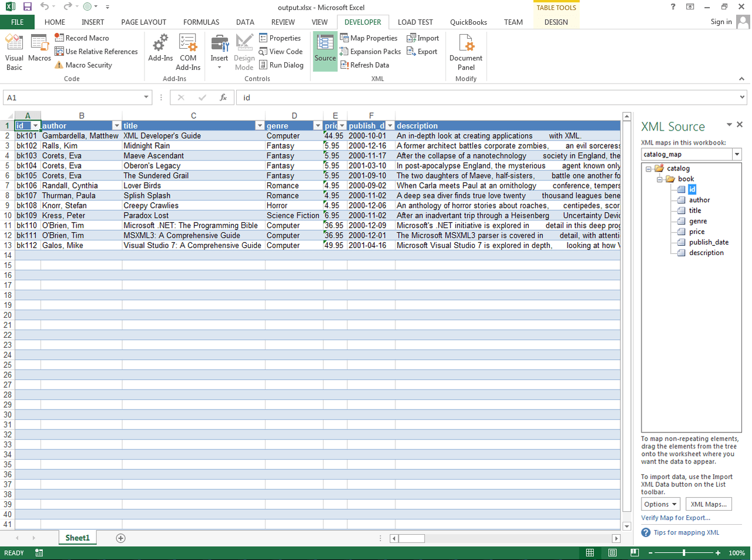Screen dimensions: 752x560
Task: Open the Document Panel
Action: (x=466, y=52)
